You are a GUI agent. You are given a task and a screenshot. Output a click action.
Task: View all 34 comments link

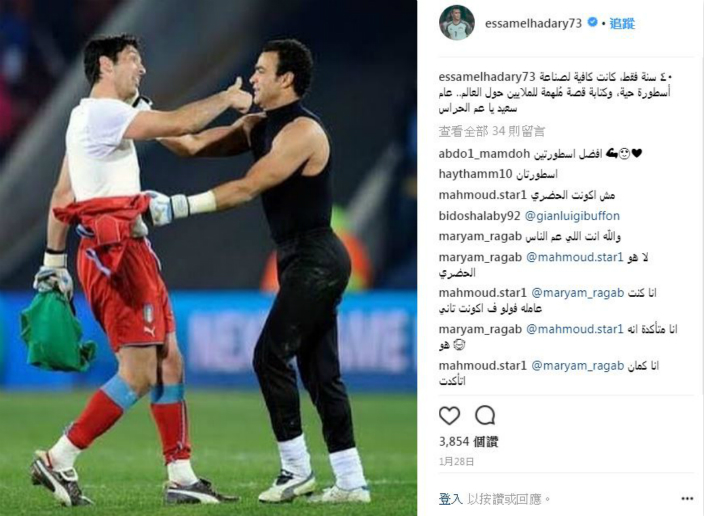pos(492,131)
